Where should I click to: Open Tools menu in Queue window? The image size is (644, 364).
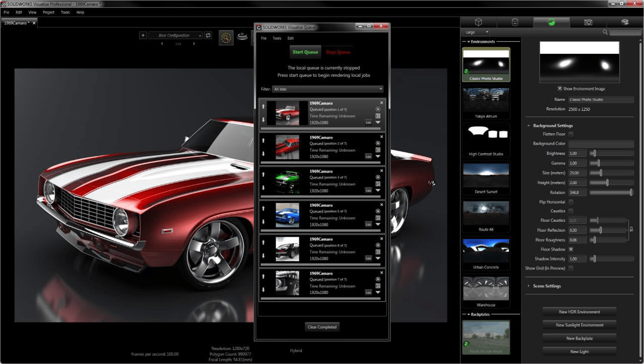(277, 38)
